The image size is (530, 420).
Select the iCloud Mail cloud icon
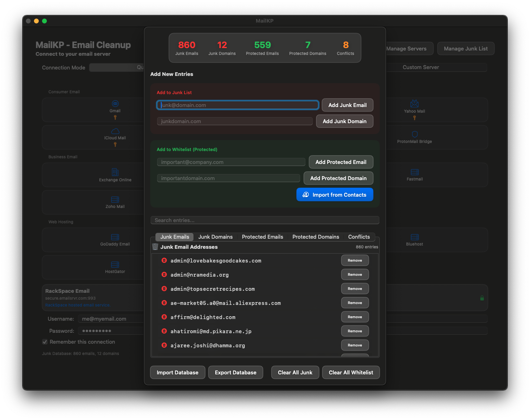[x=115, y=131]
